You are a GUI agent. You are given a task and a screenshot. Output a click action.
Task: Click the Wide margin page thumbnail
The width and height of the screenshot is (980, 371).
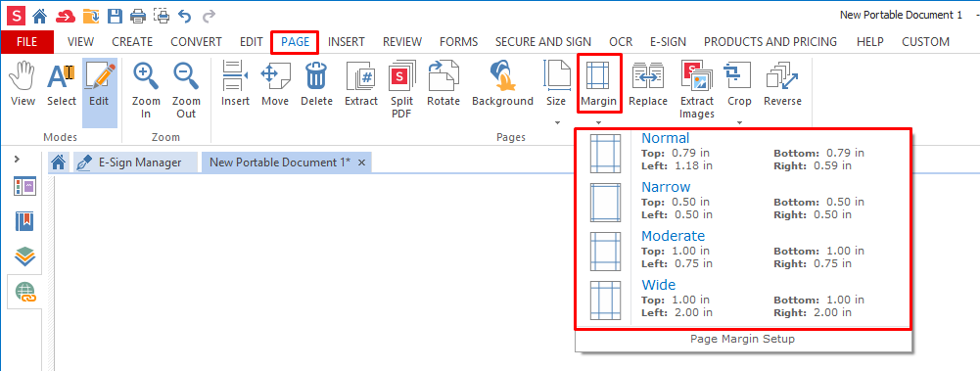(x=606, y=301)
